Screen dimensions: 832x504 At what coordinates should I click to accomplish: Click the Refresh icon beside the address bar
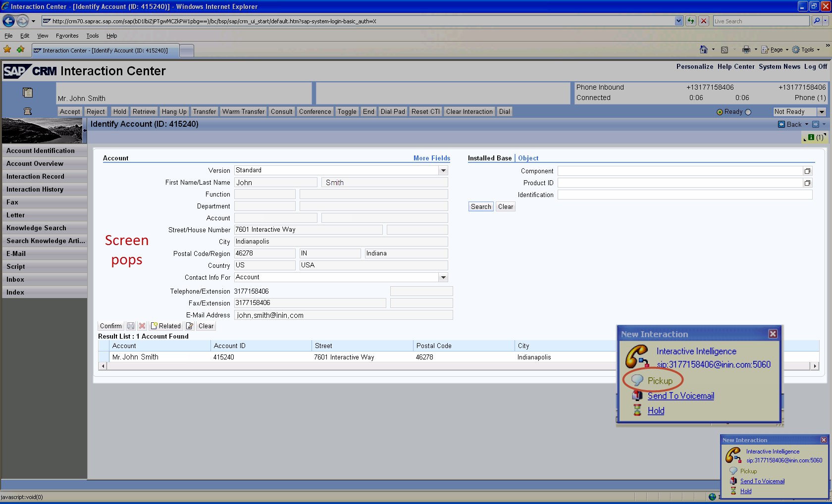click(690, 21)
